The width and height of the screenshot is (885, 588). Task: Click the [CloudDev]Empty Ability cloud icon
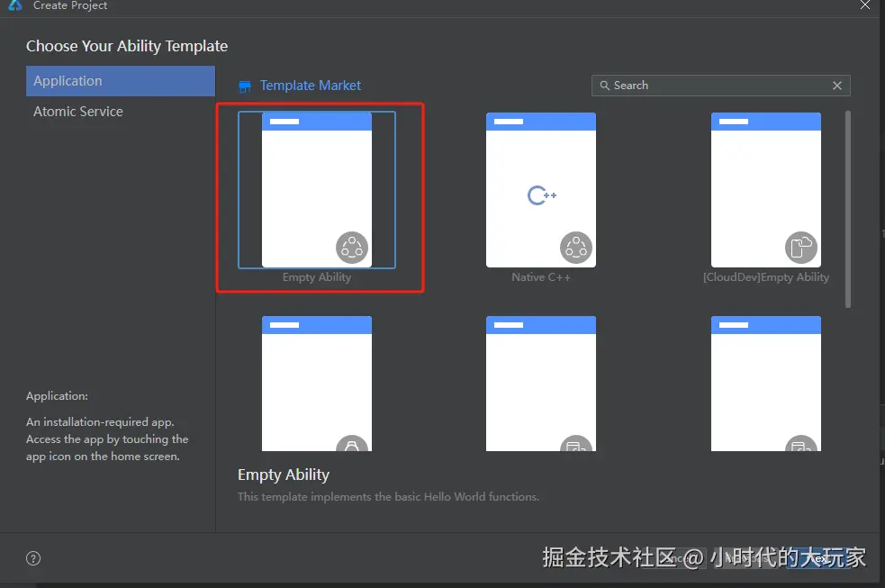[802, 247]
